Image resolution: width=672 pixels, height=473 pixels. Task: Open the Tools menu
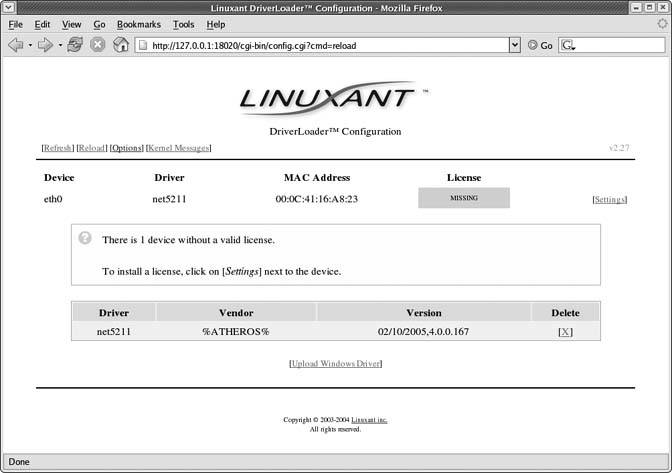tap(184, 24)
